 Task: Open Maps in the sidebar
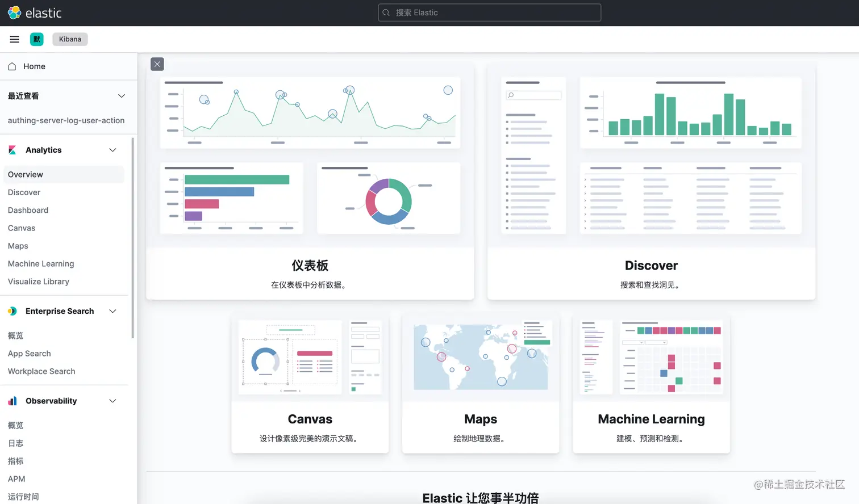(x=18, y=246)
